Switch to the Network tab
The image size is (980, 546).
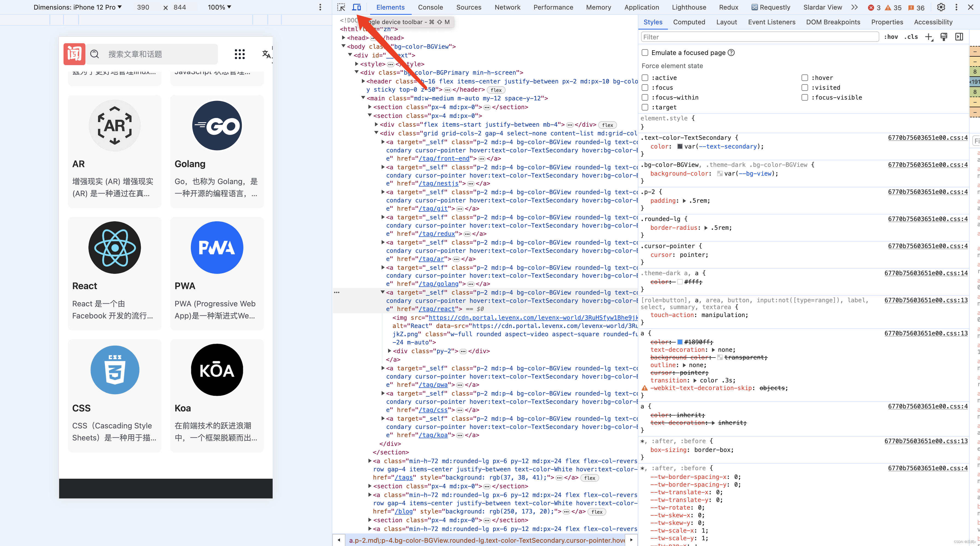[x=507, y=7]
